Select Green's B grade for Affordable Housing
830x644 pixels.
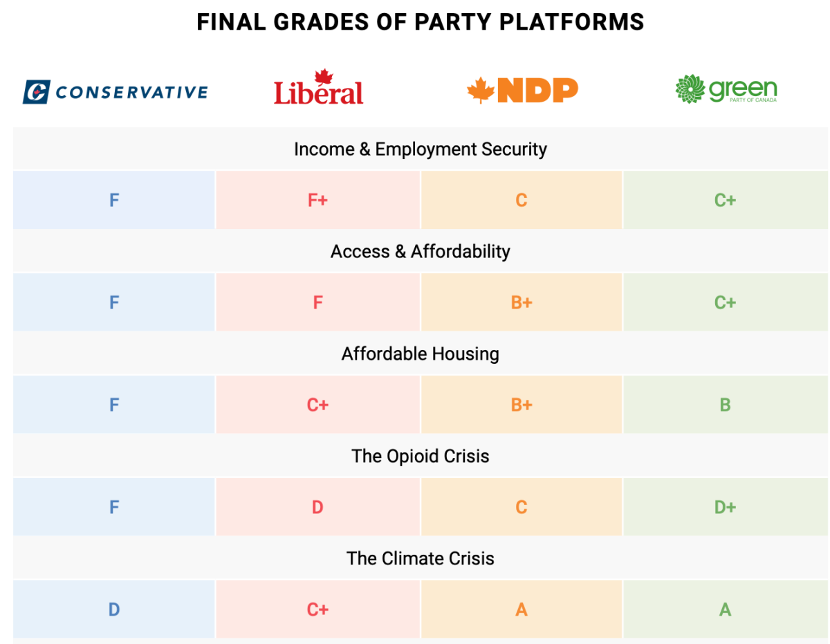point(725,405)
